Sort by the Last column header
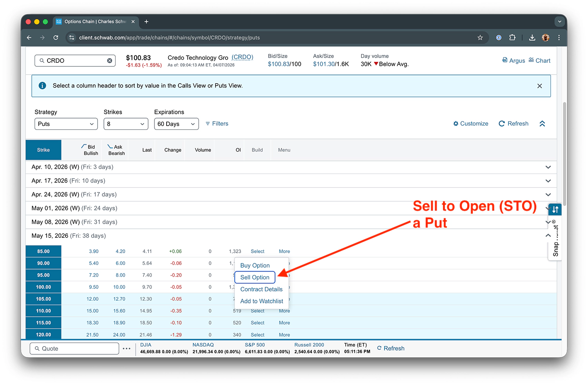Screen dimensions: 588x385 click(147, 150)
